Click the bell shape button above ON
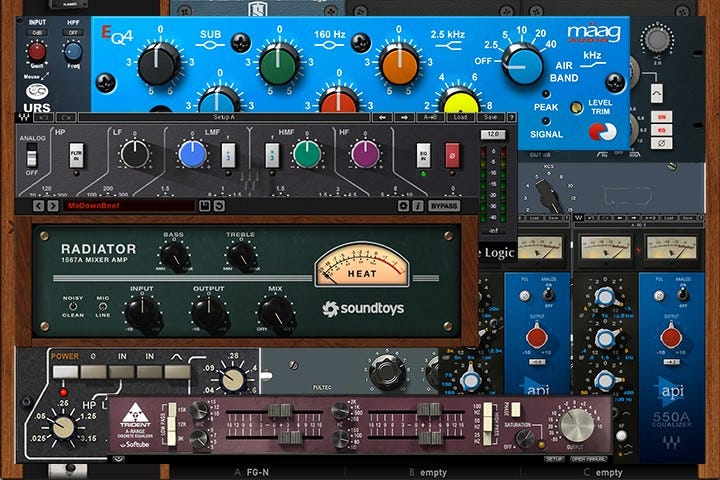The height and width of the screenshot is (480, 720). pos(657,93)
